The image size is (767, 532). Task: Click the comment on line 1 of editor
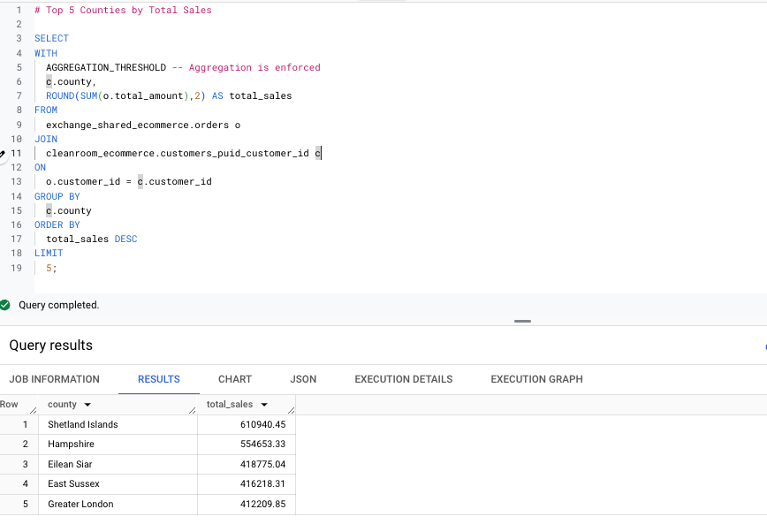[123, 10]
